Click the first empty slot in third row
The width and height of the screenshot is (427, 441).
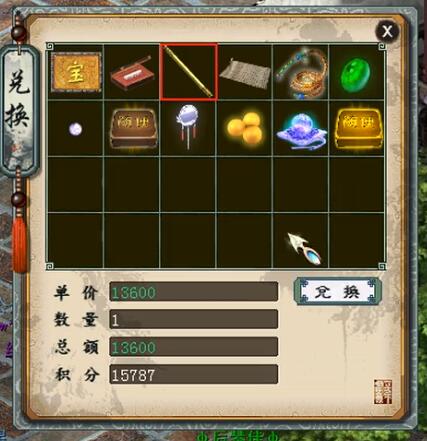point(76,184)
